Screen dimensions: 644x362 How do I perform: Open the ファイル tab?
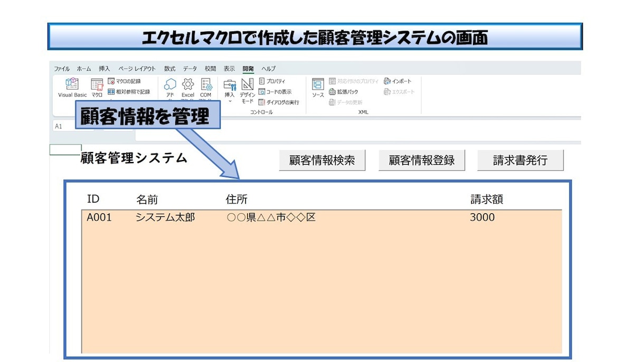click(62, 69)
